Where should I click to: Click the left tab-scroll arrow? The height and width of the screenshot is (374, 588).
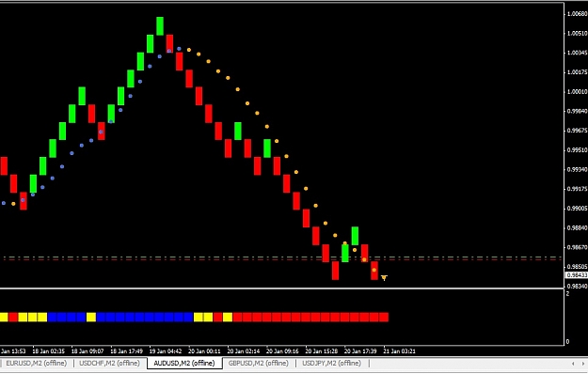pyautogui.click(x=573, y=364)
